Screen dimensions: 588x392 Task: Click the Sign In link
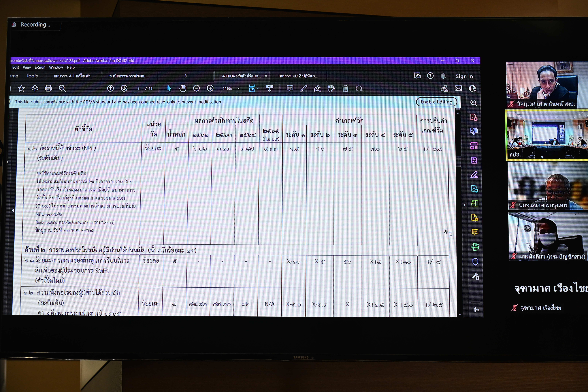[x=464, y=76]
